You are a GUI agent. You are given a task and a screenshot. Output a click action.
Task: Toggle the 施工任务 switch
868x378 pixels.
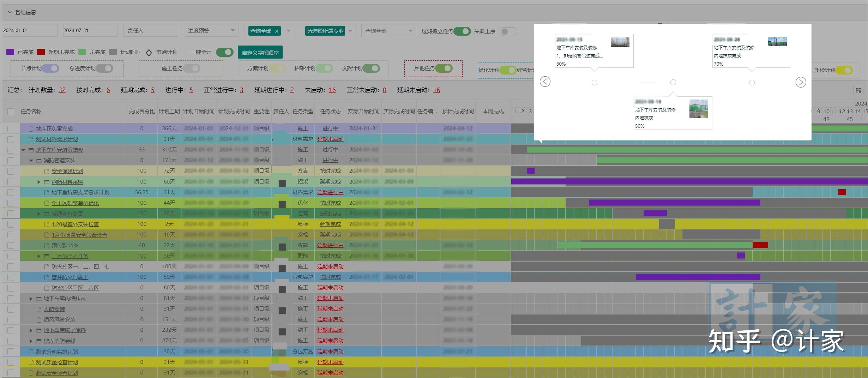click(x=192, y=68)
